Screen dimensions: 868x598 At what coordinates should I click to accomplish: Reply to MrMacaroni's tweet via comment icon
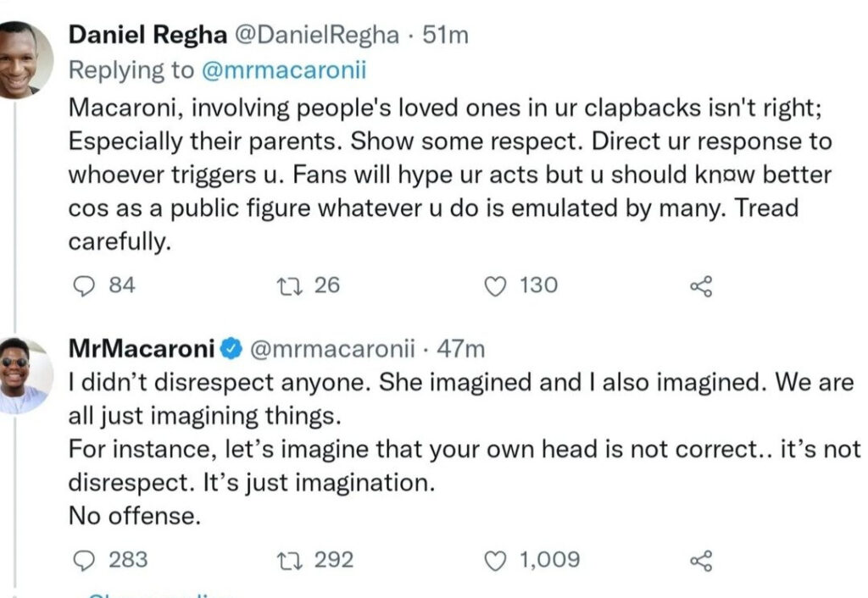click(x=85, y=560)
